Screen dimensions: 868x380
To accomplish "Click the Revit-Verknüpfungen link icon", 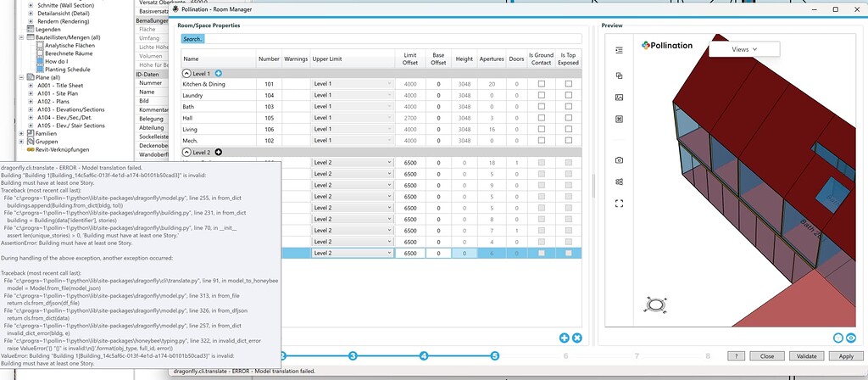I will pyautogui.click(x=31, y=149).
